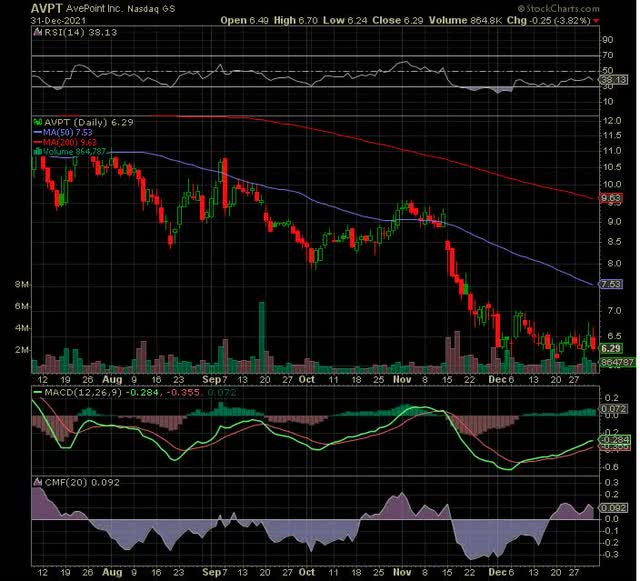The image size is (640, 581).
Task: Click the 0.072 MACD histogram axis tag
Action: (x=613, y=409)
